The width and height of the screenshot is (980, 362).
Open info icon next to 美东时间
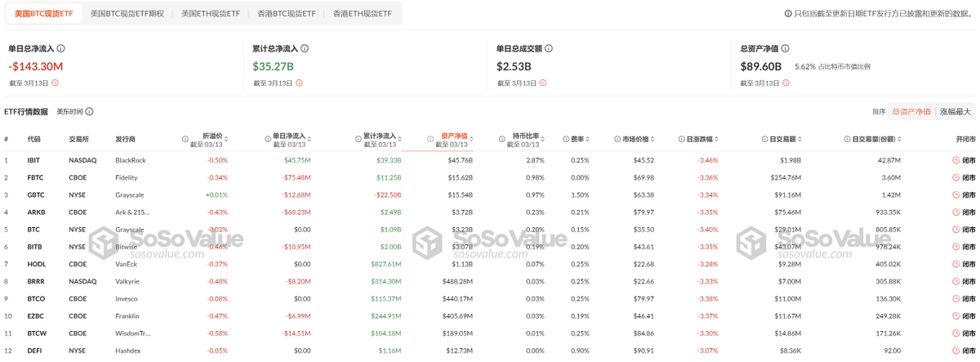tap(90, 111)
